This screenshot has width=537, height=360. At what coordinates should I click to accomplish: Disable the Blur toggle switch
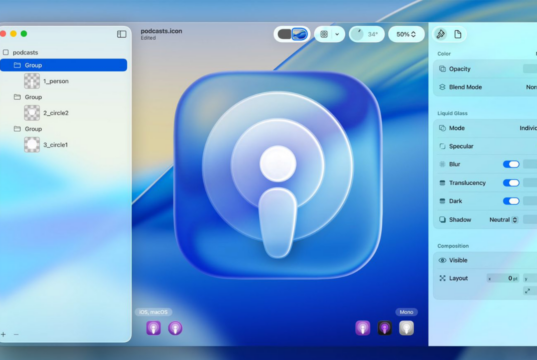pos(511,164)
